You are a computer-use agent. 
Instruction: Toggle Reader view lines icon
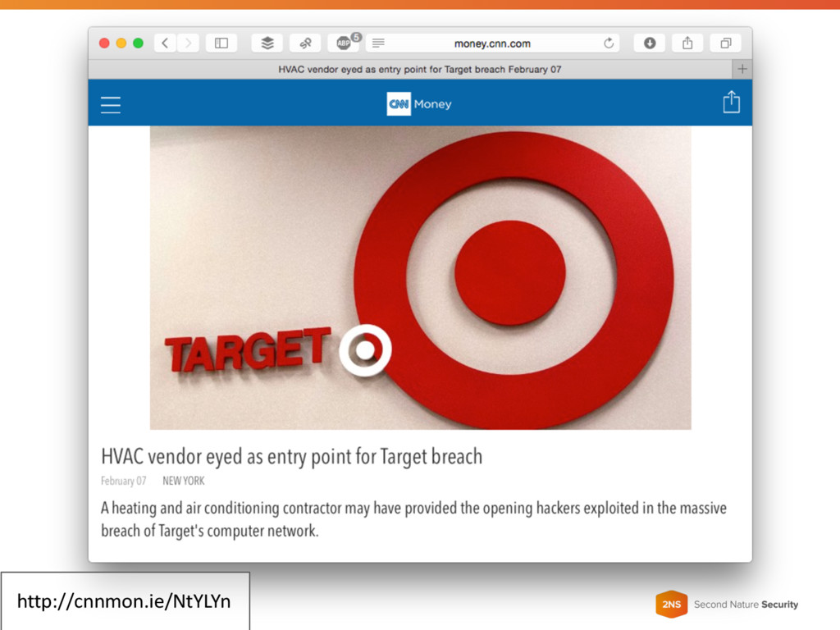click(378, 43)
